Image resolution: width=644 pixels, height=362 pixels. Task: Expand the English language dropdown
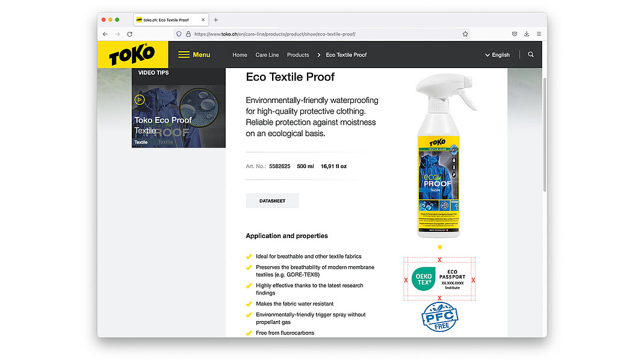[x=497, y=55]
